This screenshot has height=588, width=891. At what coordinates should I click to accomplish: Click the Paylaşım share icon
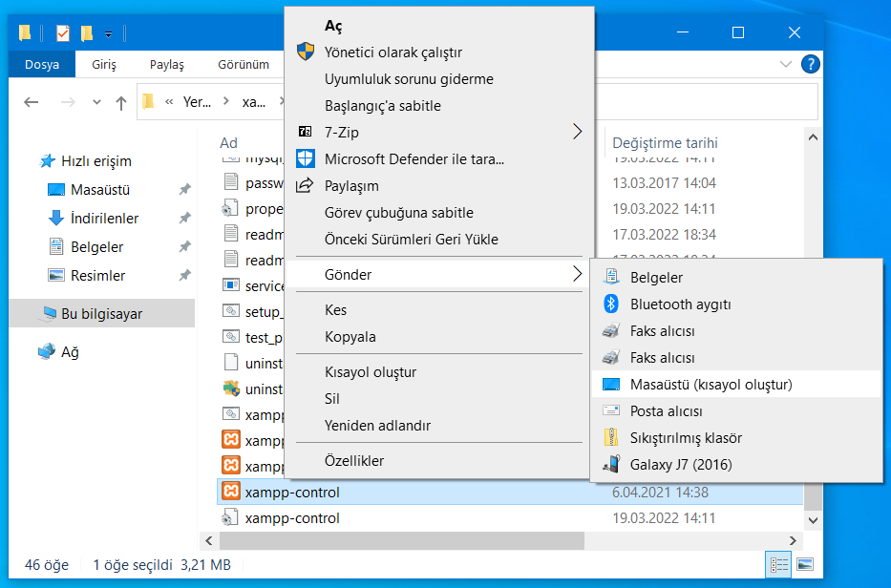coord(306,185)
